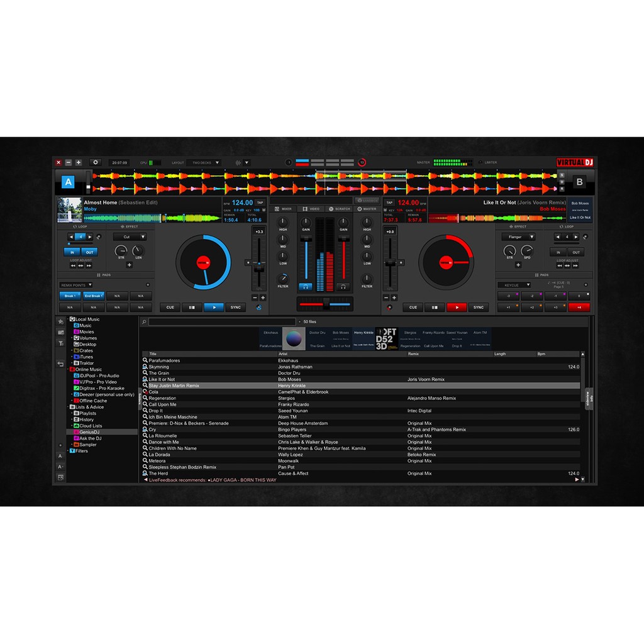Click the crossfader slider
Screen dimensions: 644x644
pyautogui.click(x=325, y=305)
